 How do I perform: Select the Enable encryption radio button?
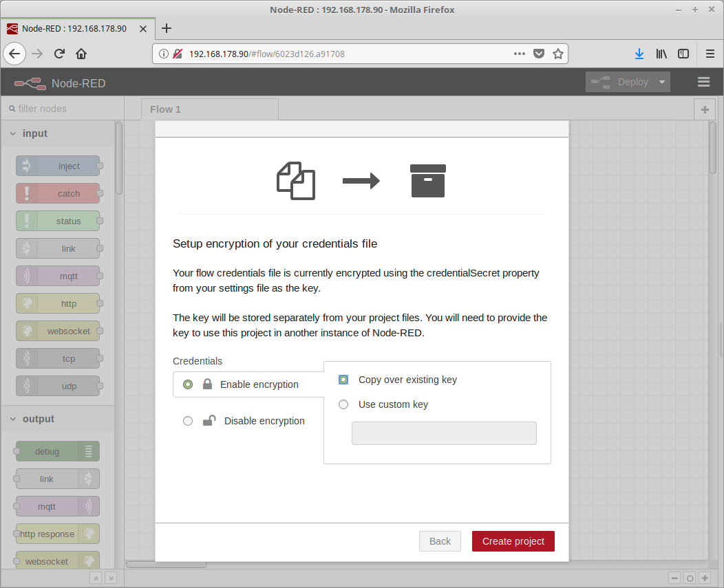click(188, 384)
